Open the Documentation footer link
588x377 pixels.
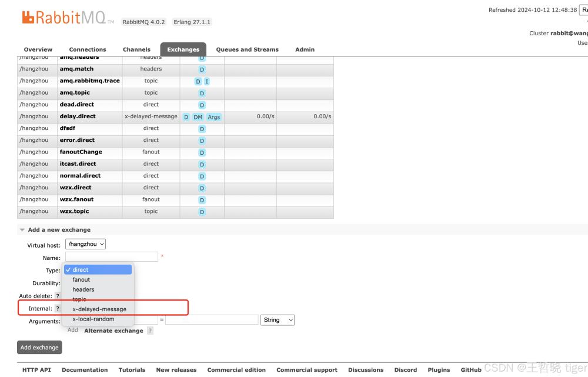pyautogui.click(x=85, y=370)
